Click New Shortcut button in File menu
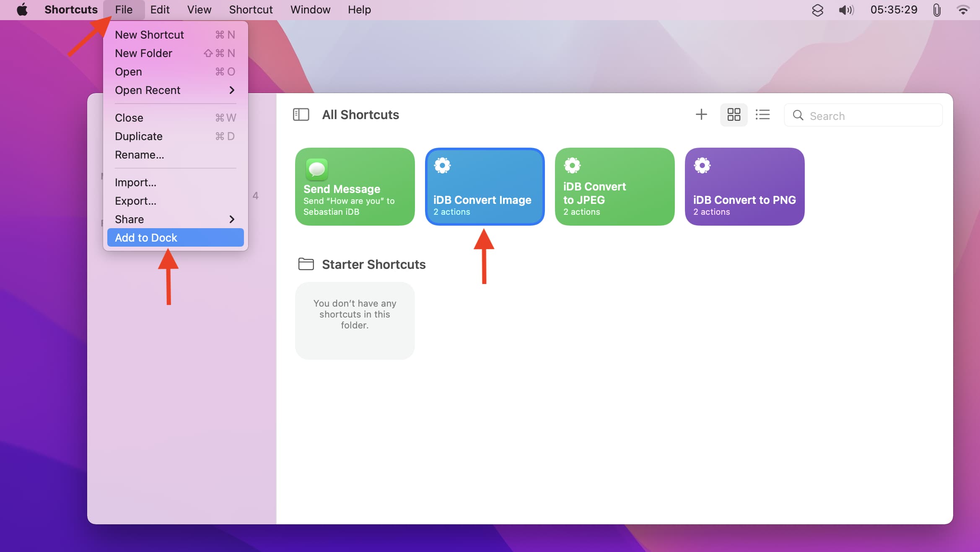 coord(149,34)
